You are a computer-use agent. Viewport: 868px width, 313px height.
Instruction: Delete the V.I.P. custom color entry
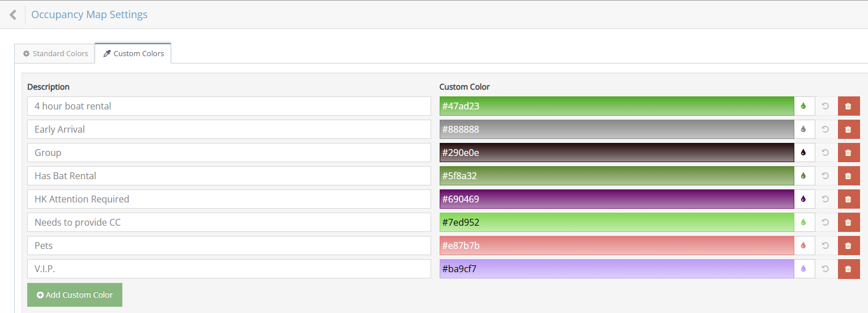(848, 269)
